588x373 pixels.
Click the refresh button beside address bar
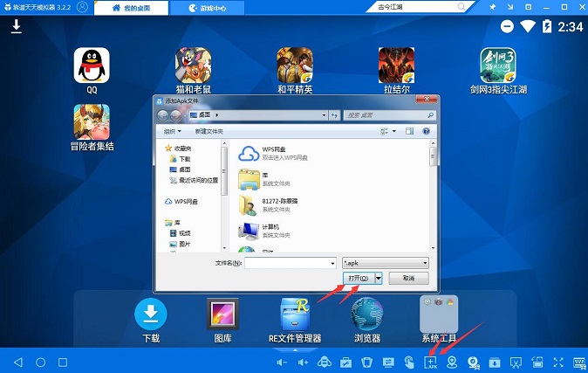pos(334,115)
